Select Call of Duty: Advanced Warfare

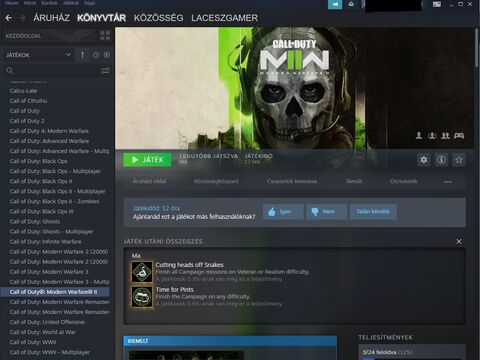[x=49, y=141]
